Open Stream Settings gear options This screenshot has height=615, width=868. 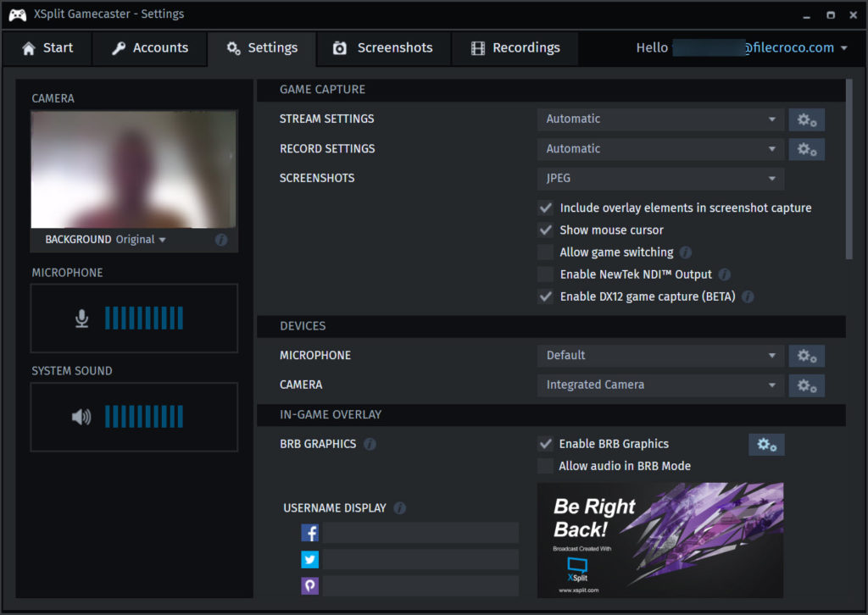[x=807, y=119]
